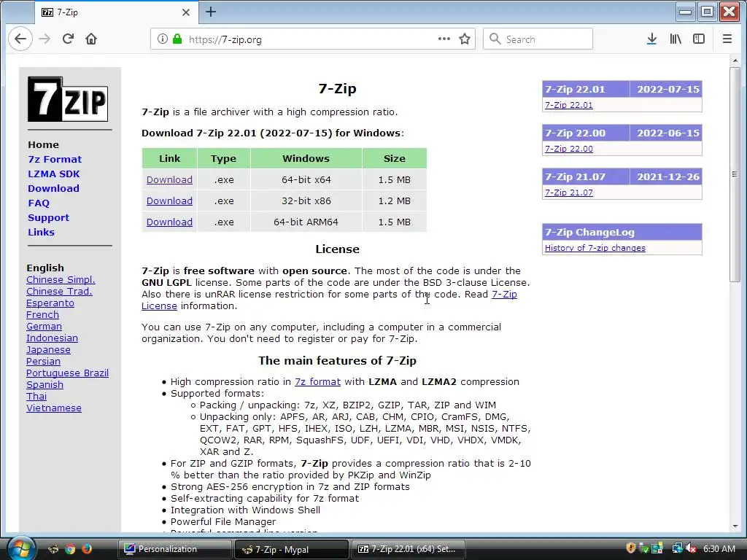The image size is (747, 560).
Task: Click the vertical scrollbar thumb
Action: click(735, 174)
